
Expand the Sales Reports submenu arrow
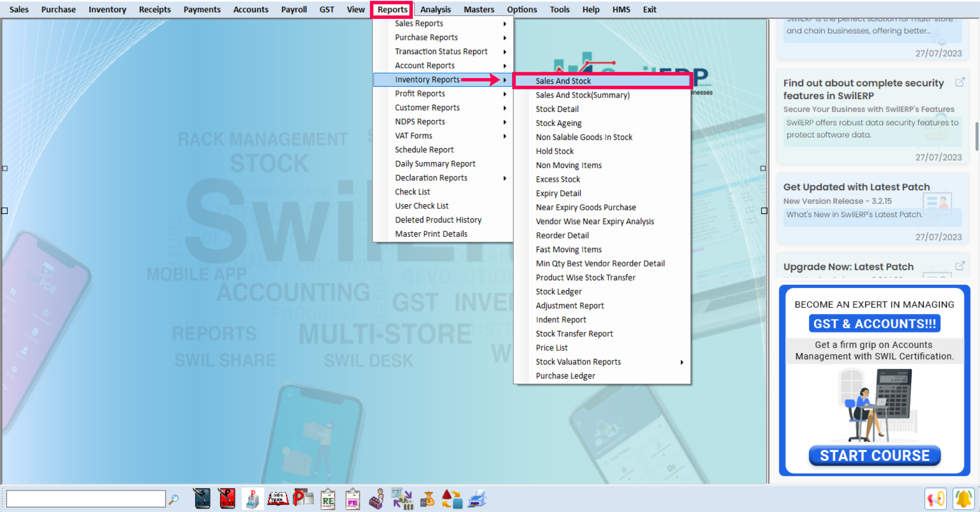click(x=505, y=24)
